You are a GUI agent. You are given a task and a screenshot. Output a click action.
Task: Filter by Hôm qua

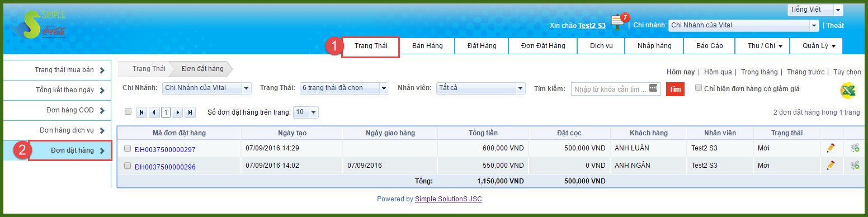click(718, 72)
